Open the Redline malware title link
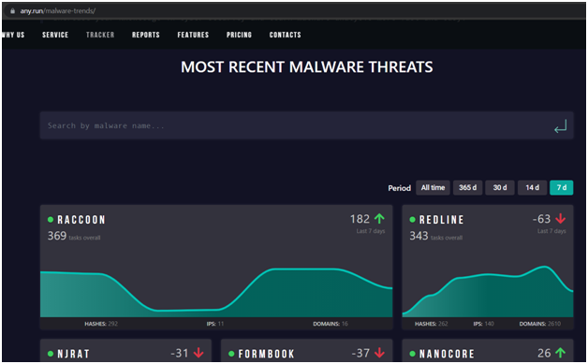This screenshot has width=588, height=364. click(x=441, y=220)
